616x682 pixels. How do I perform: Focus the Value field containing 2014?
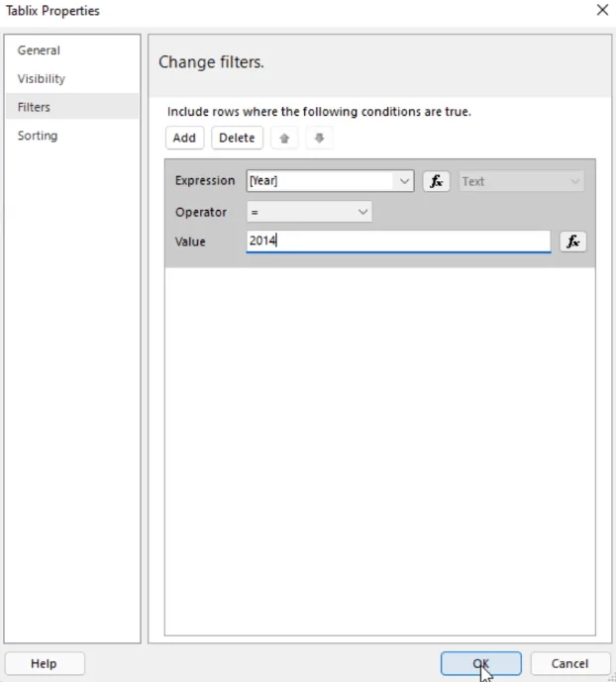[x=398, y=242]
